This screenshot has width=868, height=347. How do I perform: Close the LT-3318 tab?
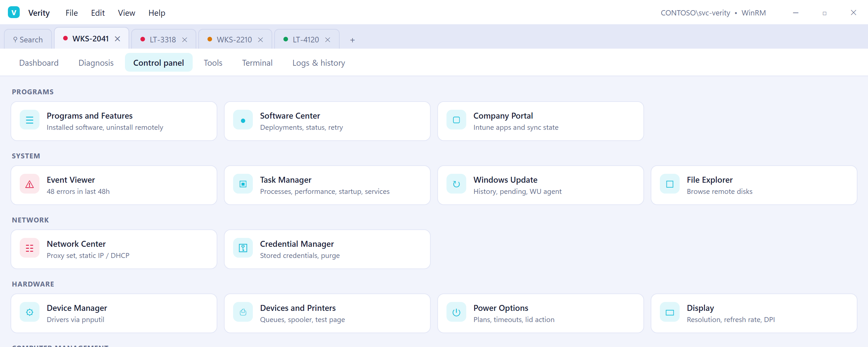point(185,40)
